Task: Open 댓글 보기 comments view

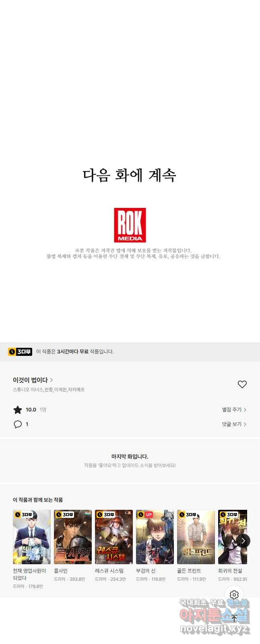Action: click(234, 424)
